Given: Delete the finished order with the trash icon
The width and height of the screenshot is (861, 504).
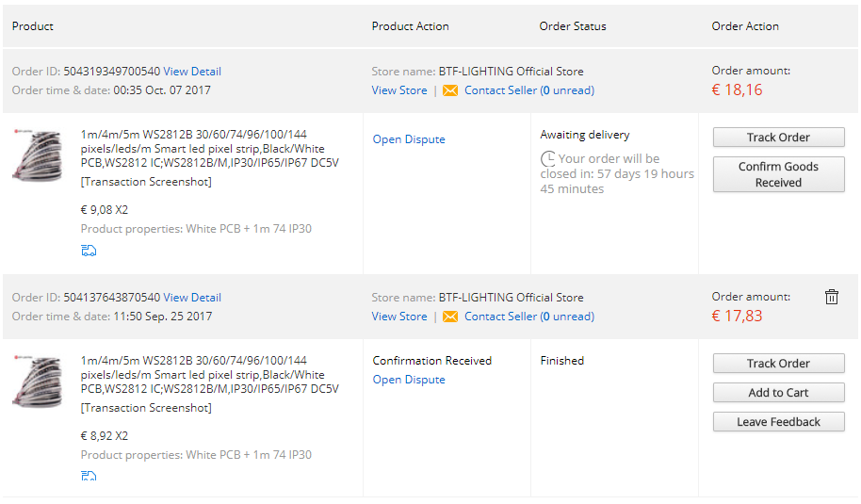Looking at the screenshot, I should 832,297.
